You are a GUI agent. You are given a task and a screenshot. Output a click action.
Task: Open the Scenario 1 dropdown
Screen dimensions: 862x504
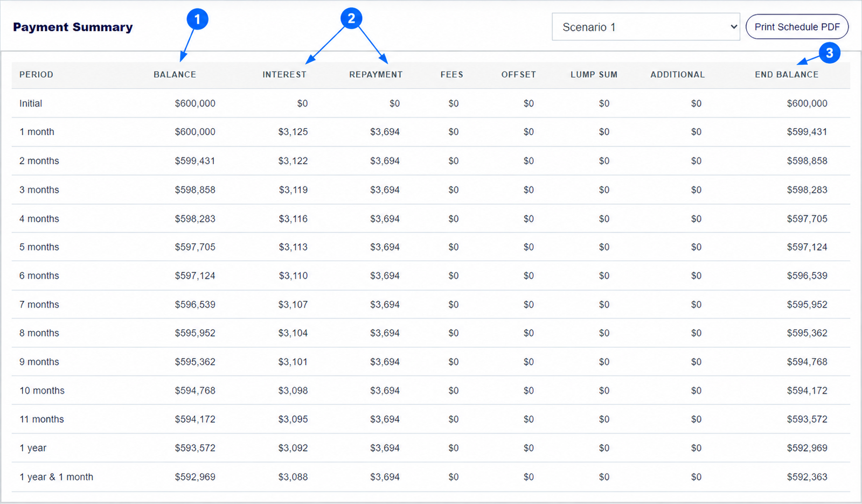645,27
